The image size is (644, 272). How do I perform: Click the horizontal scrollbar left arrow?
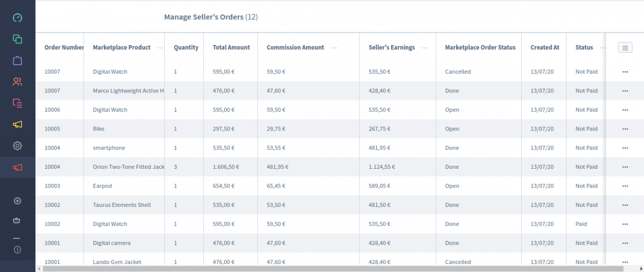(x=39, y=268)
